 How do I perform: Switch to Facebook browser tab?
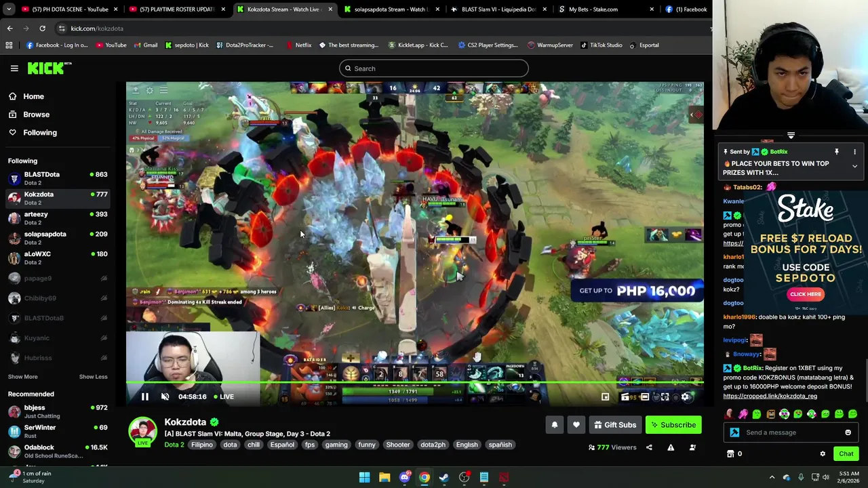click(x=686, y=9)
